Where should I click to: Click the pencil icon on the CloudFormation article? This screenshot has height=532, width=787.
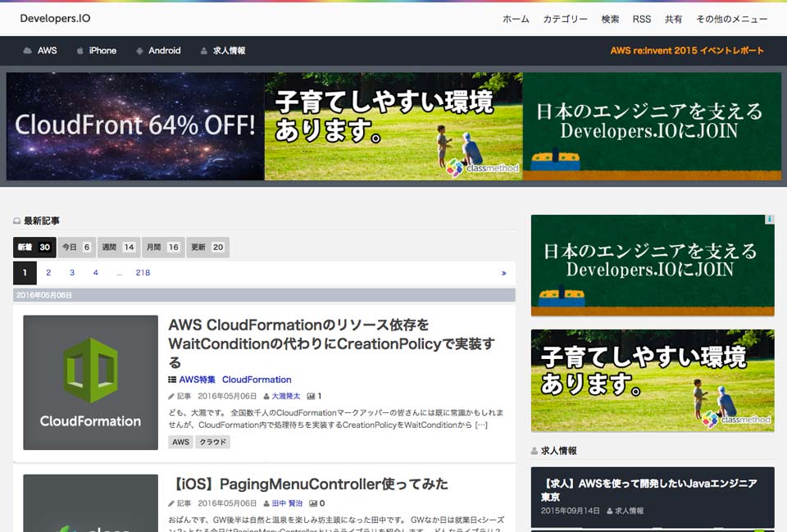pyautogui.click(x=171, y=397)
